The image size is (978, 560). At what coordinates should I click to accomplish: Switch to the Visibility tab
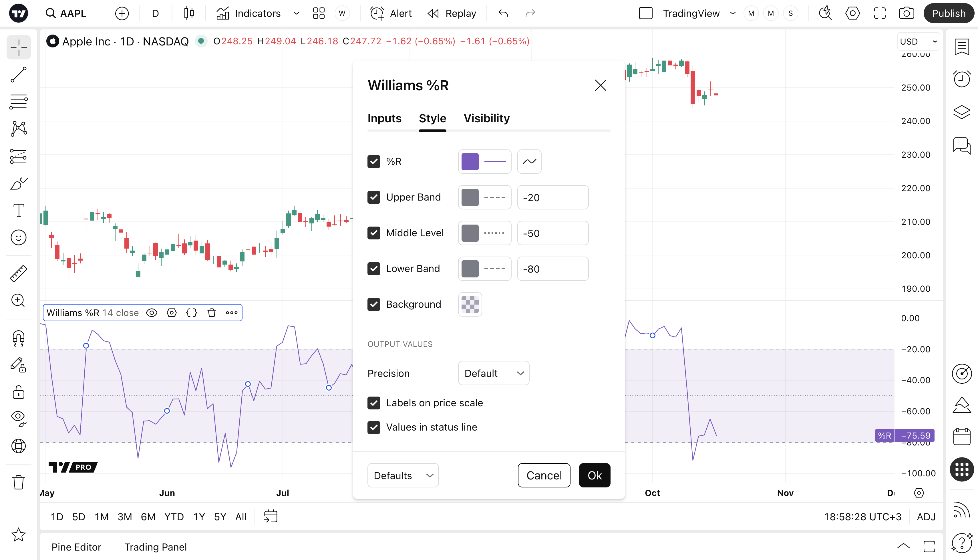pos(486,119)
